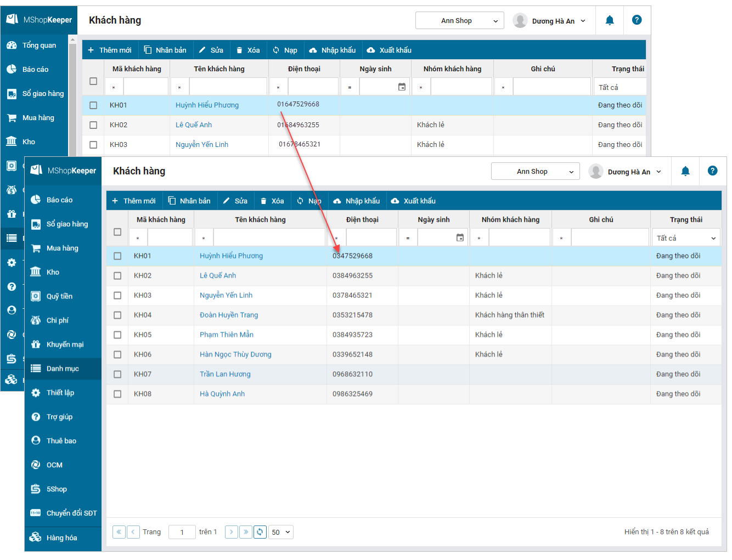This screenshot has height=560, width=732.
Task: Open customer link Hàn Ngọc Thùy Dương
Action: pos(235,354)
